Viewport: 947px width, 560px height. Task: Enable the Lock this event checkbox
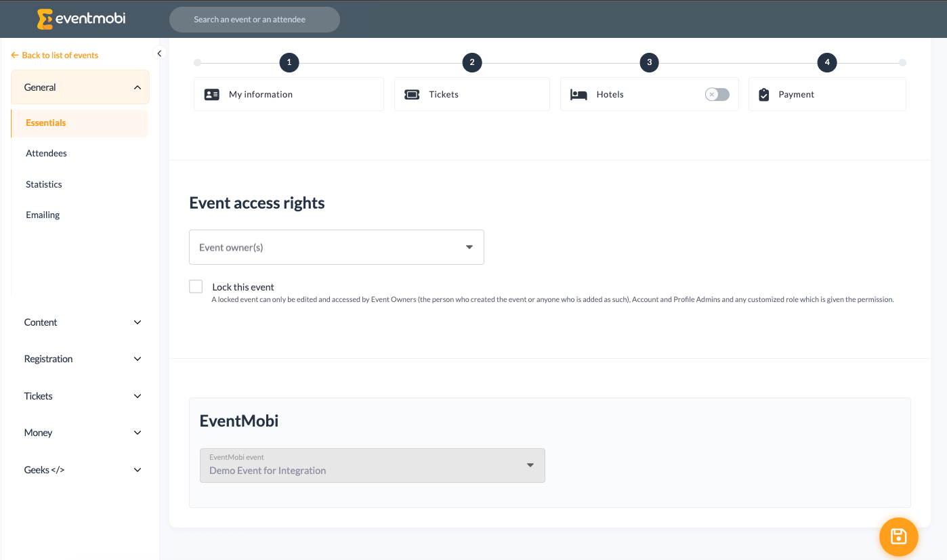click(x=195, y=286)
